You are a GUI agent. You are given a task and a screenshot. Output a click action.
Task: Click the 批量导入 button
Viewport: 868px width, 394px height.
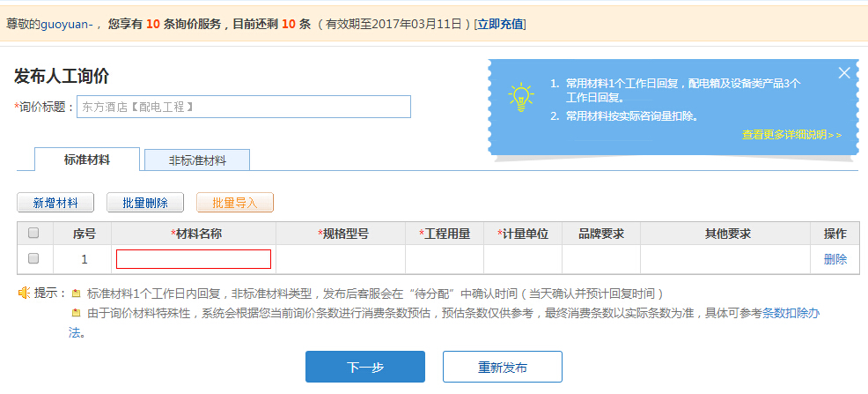235,203
